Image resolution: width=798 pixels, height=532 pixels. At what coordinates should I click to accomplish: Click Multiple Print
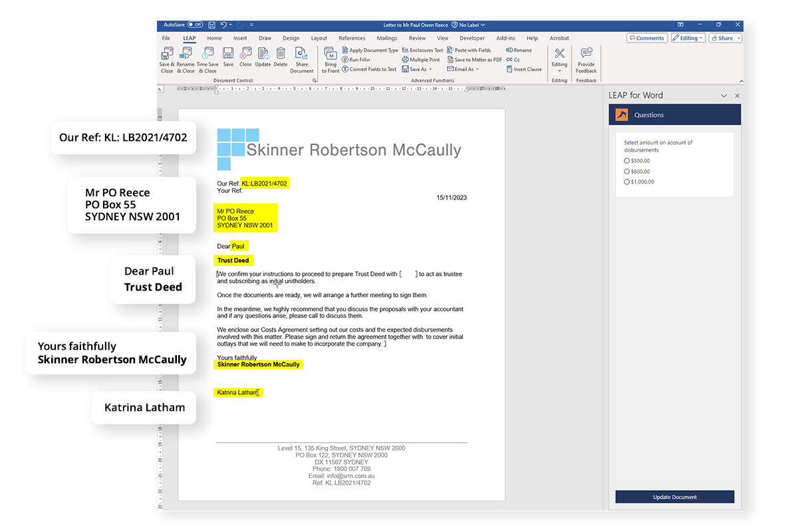[421, 60]
